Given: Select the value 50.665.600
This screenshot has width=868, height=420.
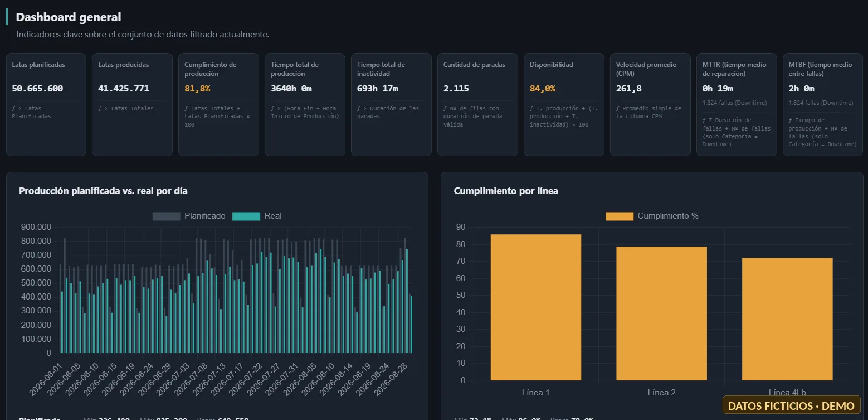Looking at the screenshot, I should [37, 89].
